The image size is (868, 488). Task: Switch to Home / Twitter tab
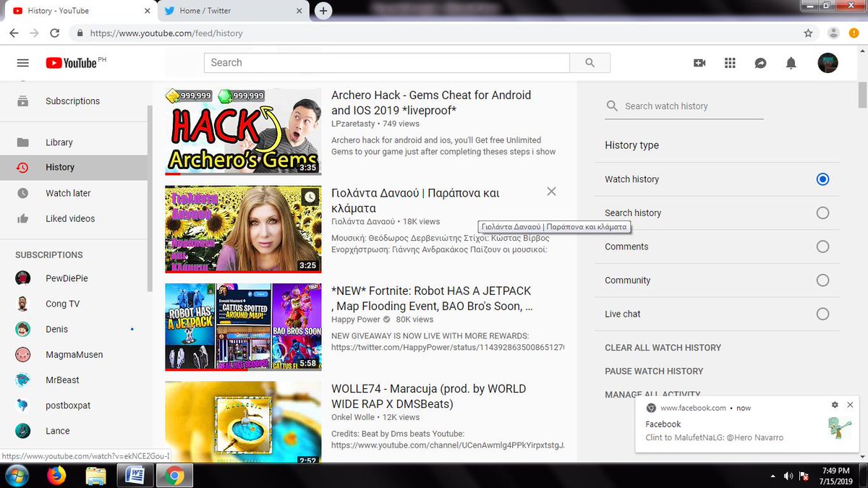233,11
